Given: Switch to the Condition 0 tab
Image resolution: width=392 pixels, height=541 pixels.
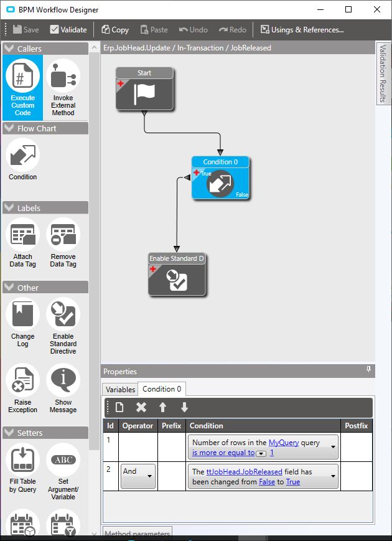Looking at the screenshot, I should [x=162, y=389].
